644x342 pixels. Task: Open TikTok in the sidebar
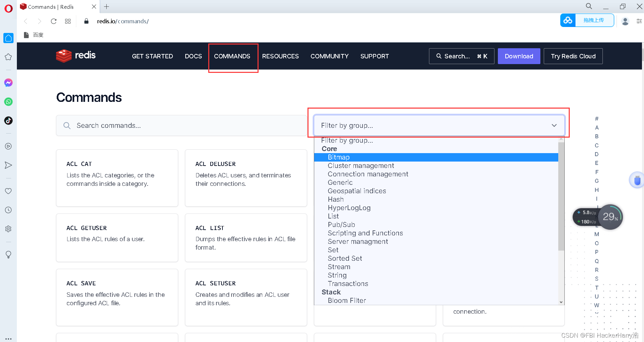pos(8,120)
